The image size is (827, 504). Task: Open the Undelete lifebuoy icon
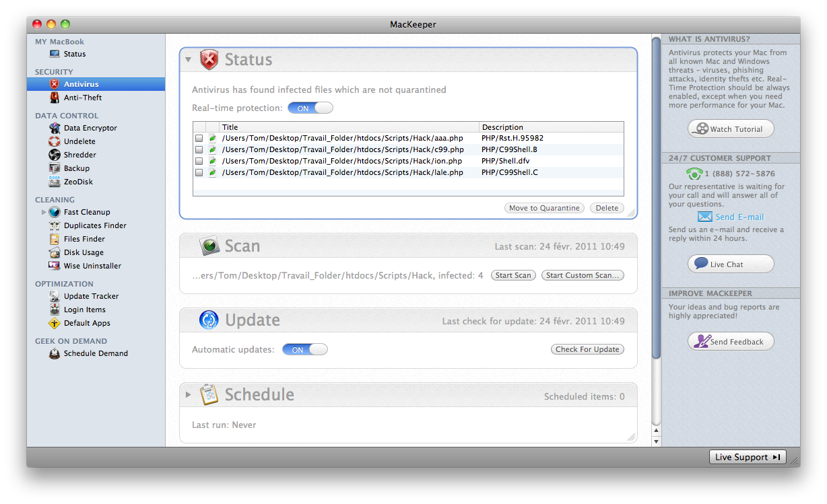pyautogui.click(x=55, y=141)
